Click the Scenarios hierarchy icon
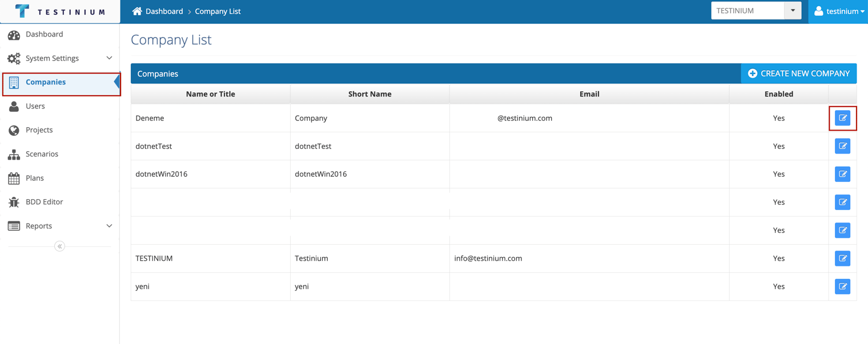 tap(14, 154)
